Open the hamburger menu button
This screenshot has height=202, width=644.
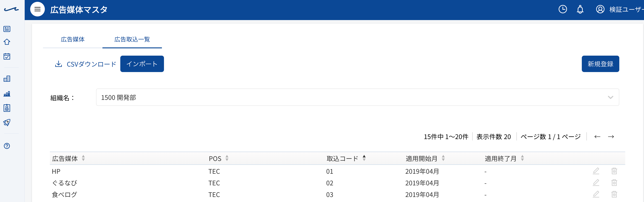[x=38, y=10]
